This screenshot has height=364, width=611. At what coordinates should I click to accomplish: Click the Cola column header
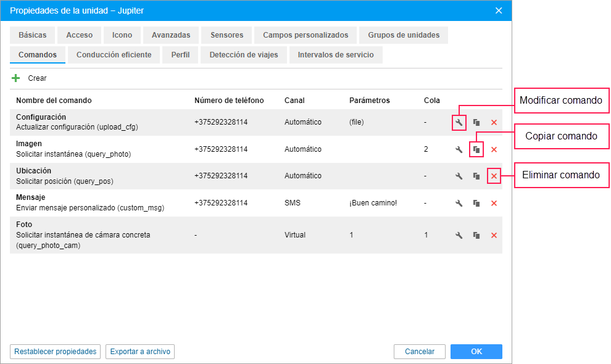tap(432, 101)
